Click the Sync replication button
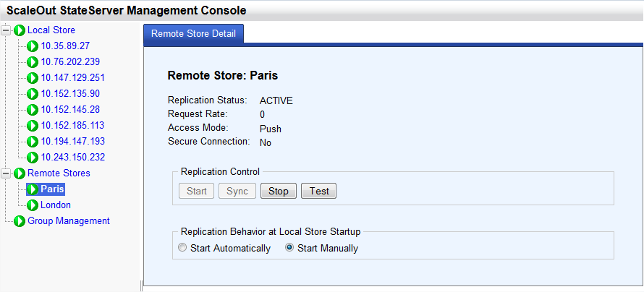 [237, 191]
